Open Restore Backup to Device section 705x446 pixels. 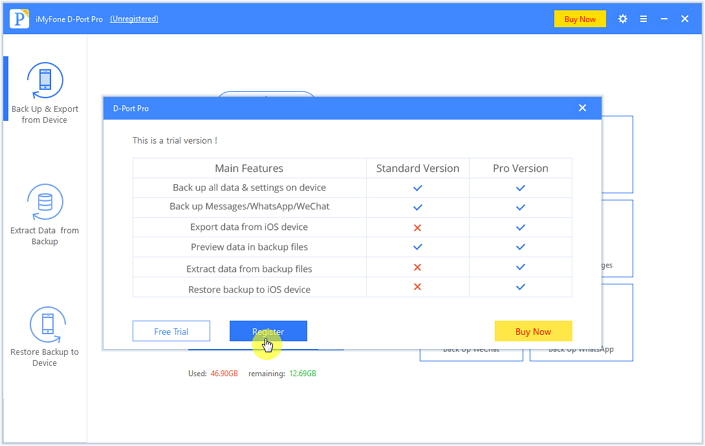point(45,337)
